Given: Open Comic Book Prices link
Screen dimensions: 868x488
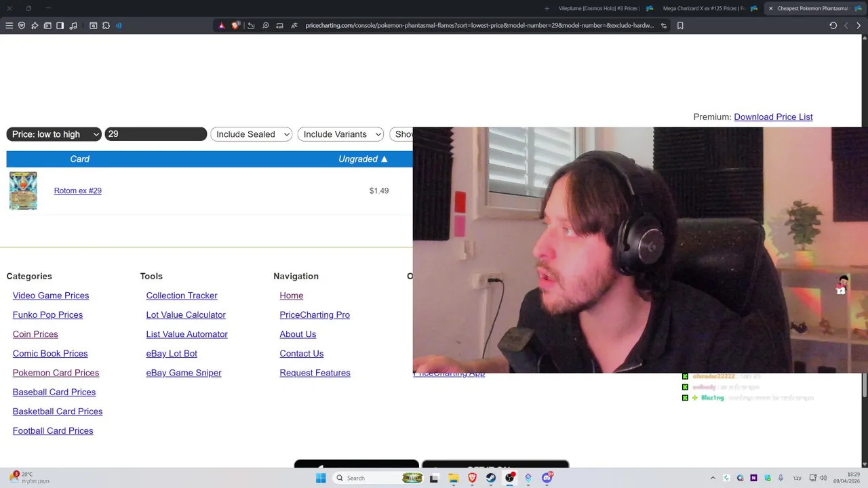Looking at the screenshot, I should tap(50, 353).
